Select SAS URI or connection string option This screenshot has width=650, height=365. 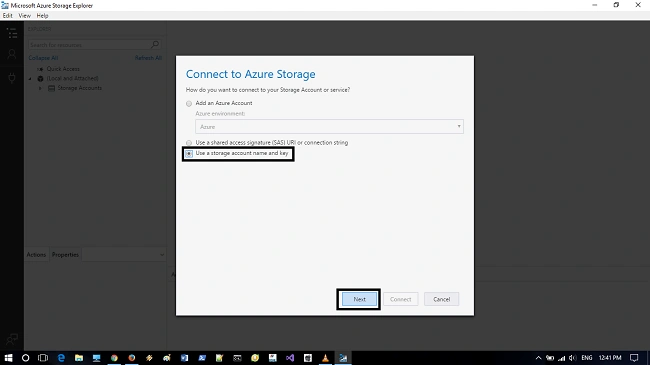click(189, 143)
